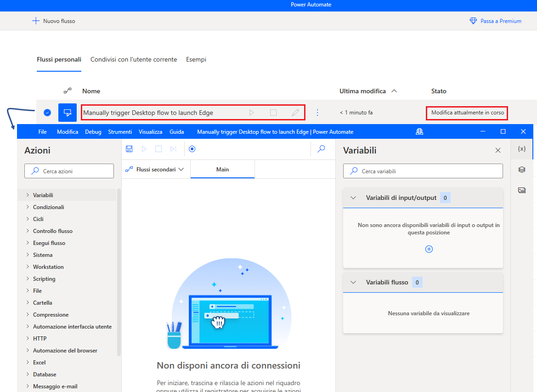Image resolution: width=537 pixels, height=392 pixels.
Task: Click into the Cerca azioni search field
Action: 69,171
